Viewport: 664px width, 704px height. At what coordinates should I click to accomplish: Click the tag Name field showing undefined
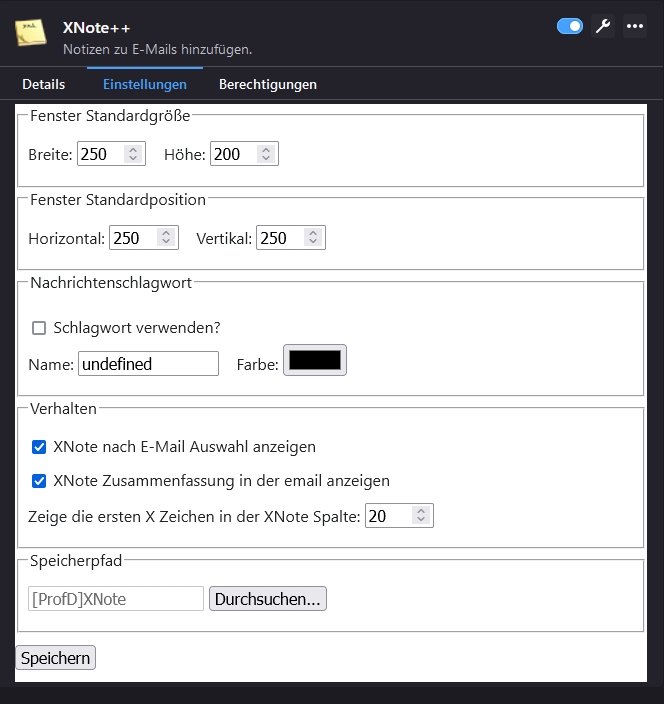click(148, 364)
